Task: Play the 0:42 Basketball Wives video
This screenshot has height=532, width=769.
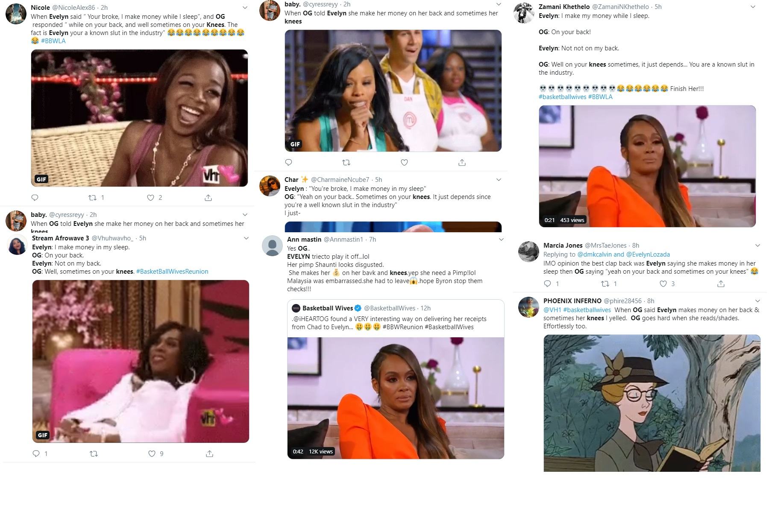Action: click(396, 398)
